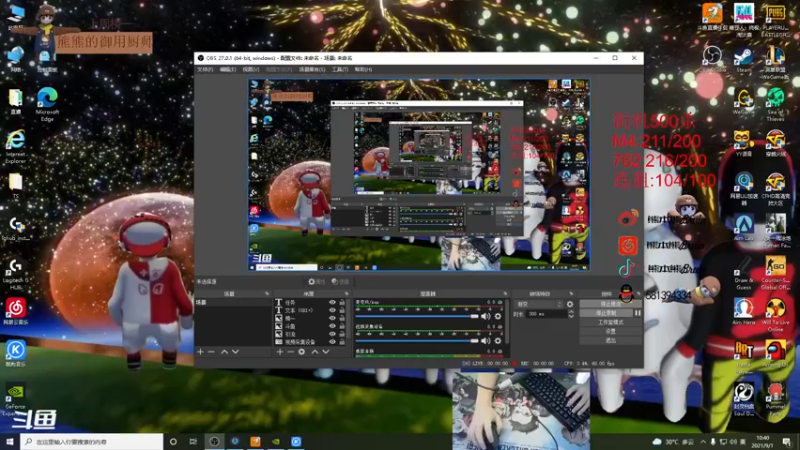Open the 文件(F) menu
800x450 pixels.
205,69
